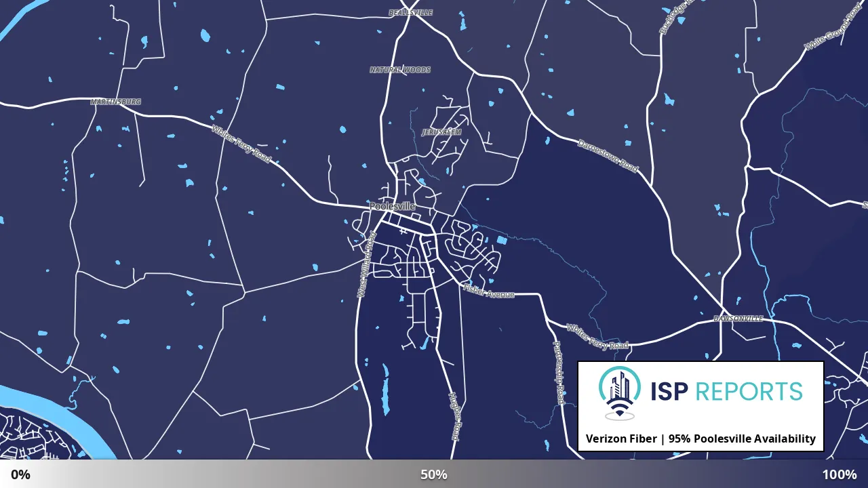Click the NATURAL WOODS place label
This screenshot has width=868, height=488.
coord(400,70)
